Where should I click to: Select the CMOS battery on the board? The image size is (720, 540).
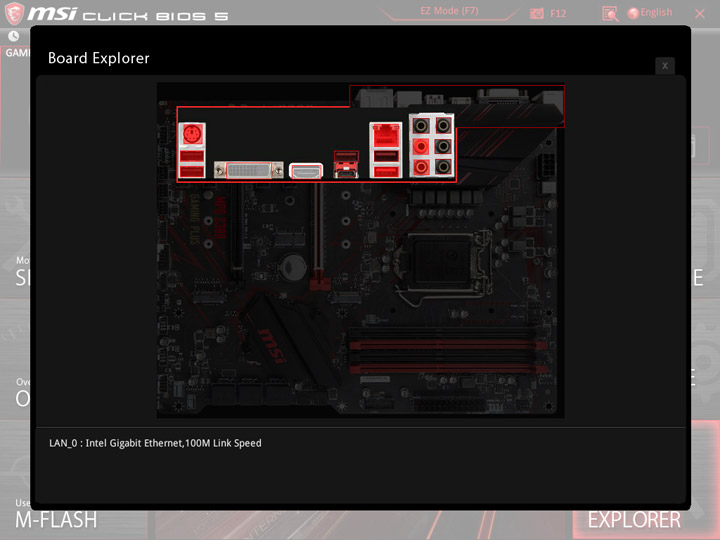click(x=293, y=267)
